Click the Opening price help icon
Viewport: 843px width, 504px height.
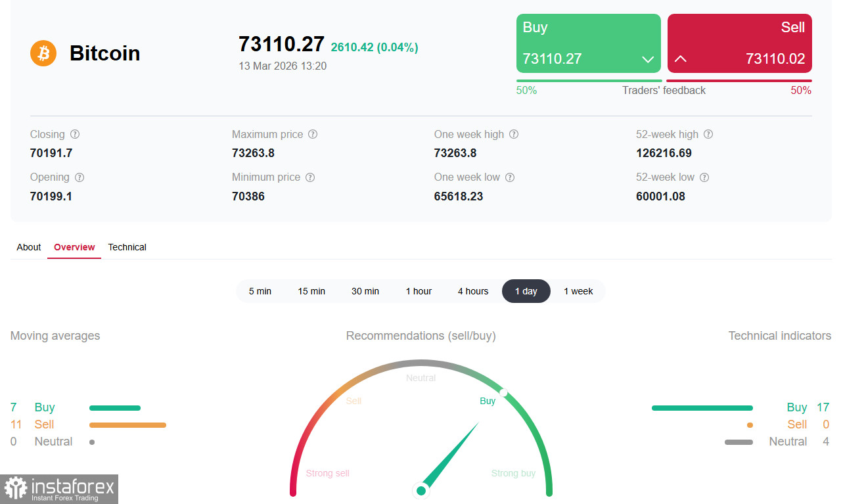click(80, 177)
